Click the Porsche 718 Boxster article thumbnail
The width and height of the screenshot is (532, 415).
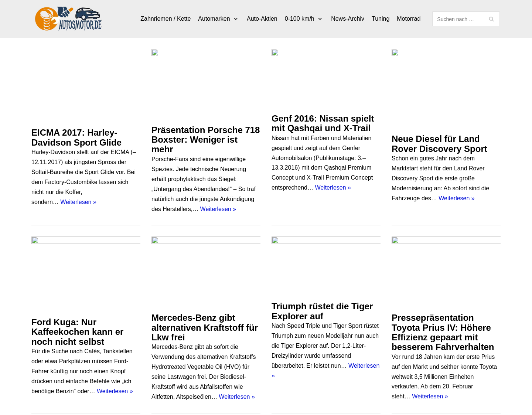click(x=206, y=52)
